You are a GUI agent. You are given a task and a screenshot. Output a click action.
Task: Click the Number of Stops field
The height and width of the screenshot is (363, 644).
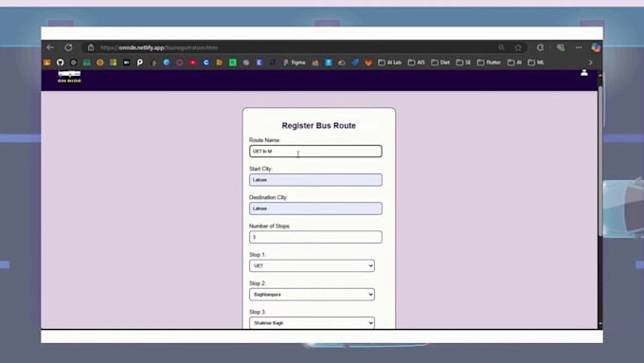315,237
